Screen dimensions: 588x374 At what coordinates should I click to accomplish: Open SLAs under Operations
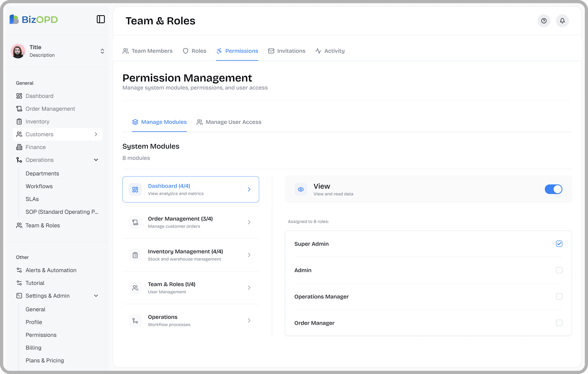(x=32, y=199)
